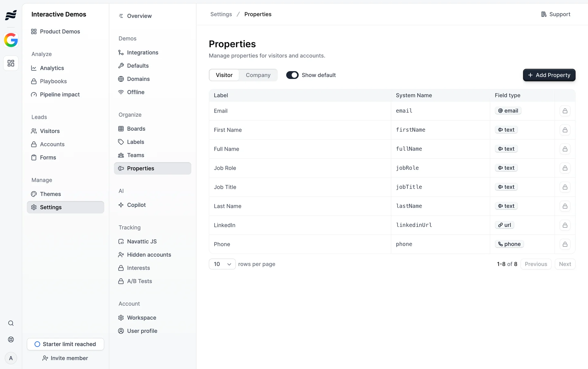Viewport: 588px width, 369px height.
Task: Open Themes under Manage
Action: 50,194
